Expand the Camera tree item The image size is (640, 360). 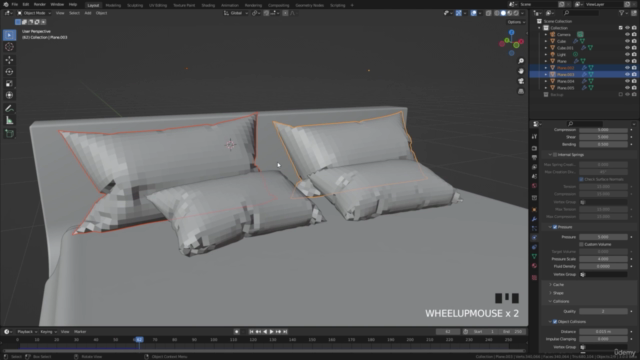546,35
